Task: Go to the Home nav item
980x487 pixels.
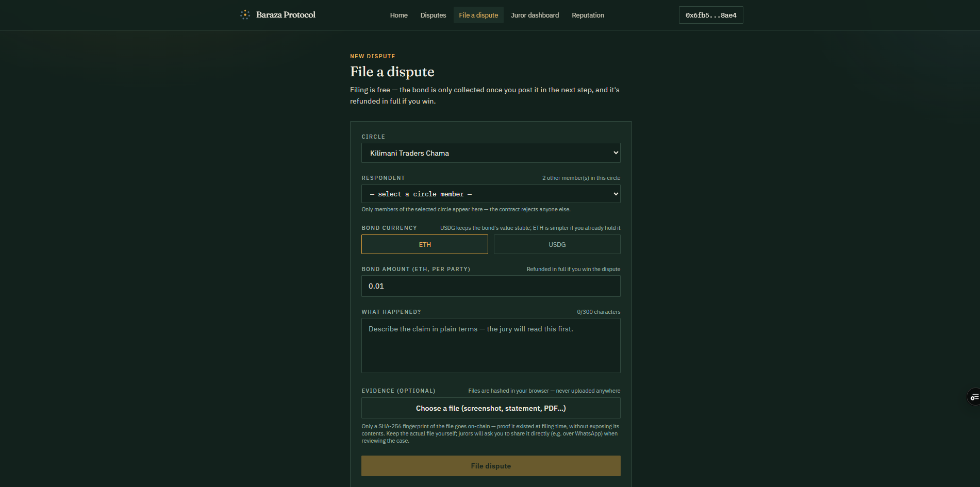Action: point(398,15)
